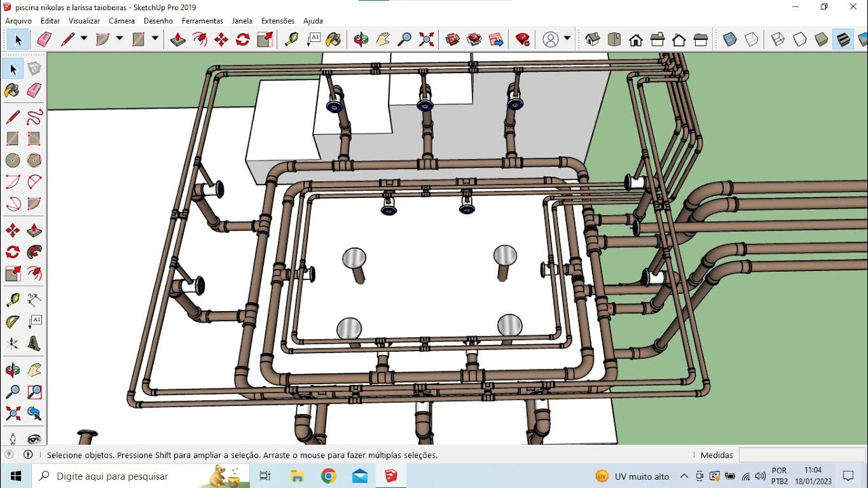Toggle Back Edges style
The width and height of the screenshot is (868, 488).
pyautogui.click(x=751, y=39)
